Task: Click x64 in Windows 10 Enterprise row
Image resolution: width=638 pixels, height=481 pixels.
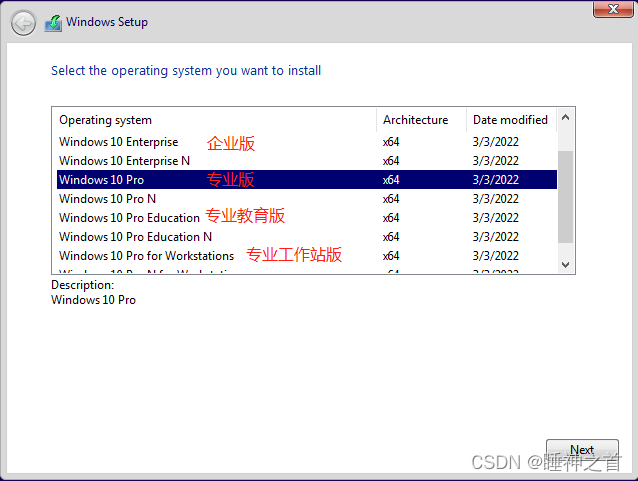Action: [391, 142]
